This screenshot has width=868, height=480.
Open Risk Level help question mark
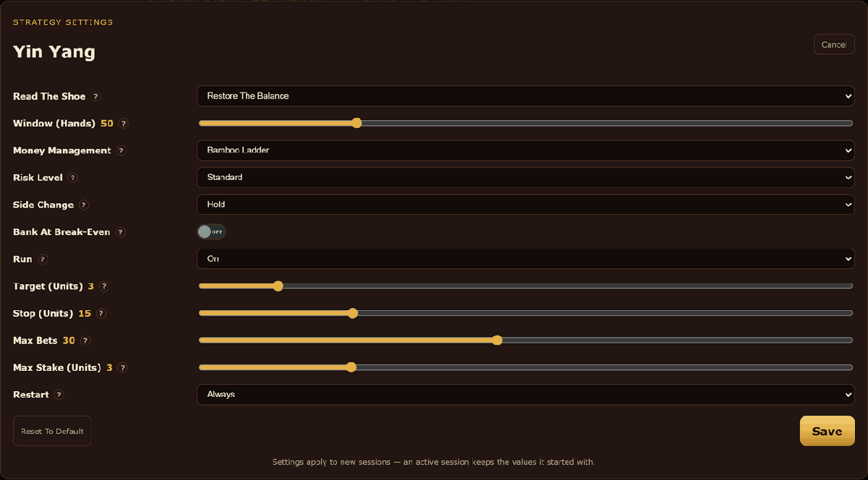point(73,178)
